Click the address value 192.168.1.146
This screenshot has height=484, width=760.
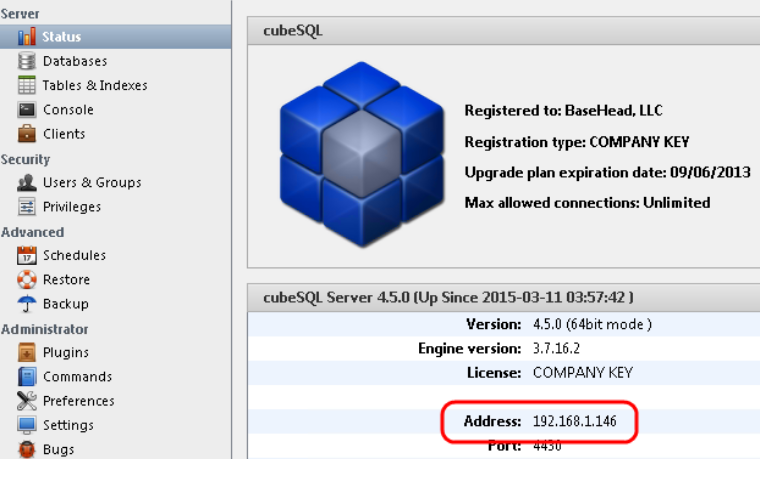[574, 421]
